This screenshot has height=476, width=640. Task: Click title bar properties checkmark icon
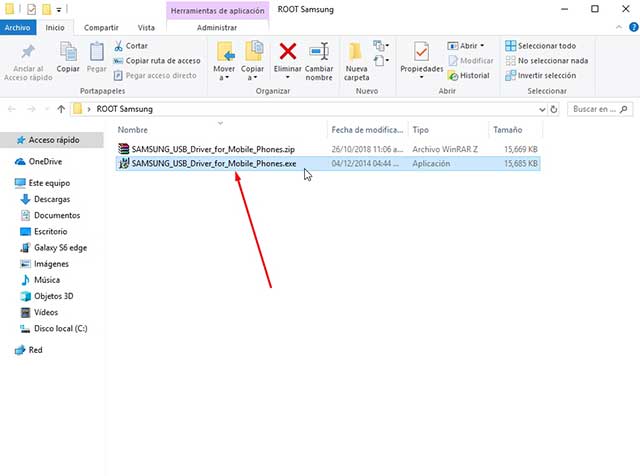point(31,9)
